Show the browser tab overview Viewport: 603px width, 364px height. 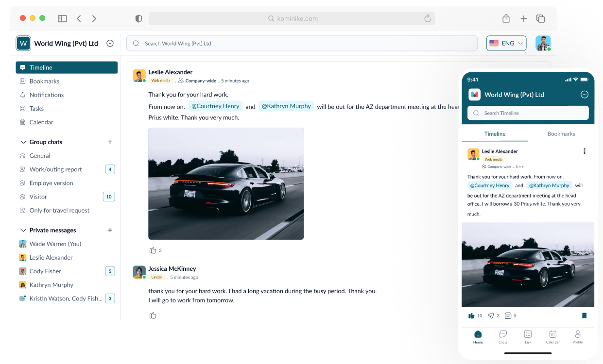pos(540,18)
